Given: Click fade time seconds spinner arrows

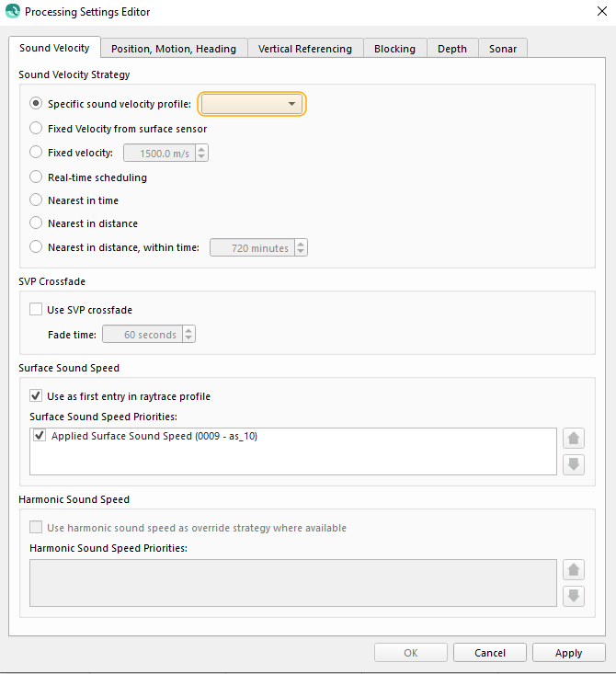Looking at the screenshot, I should tap(188, 335).
